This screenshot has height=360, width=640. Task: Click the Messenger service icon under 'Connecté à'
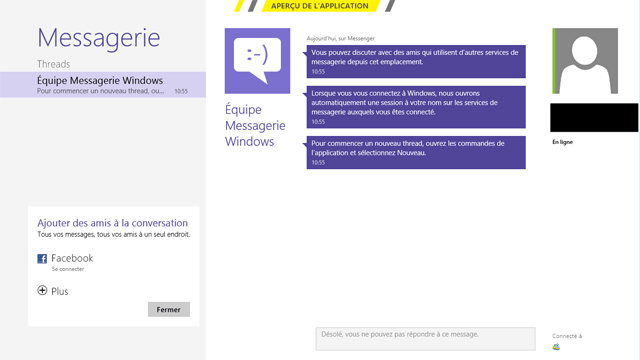click(556, 347)
